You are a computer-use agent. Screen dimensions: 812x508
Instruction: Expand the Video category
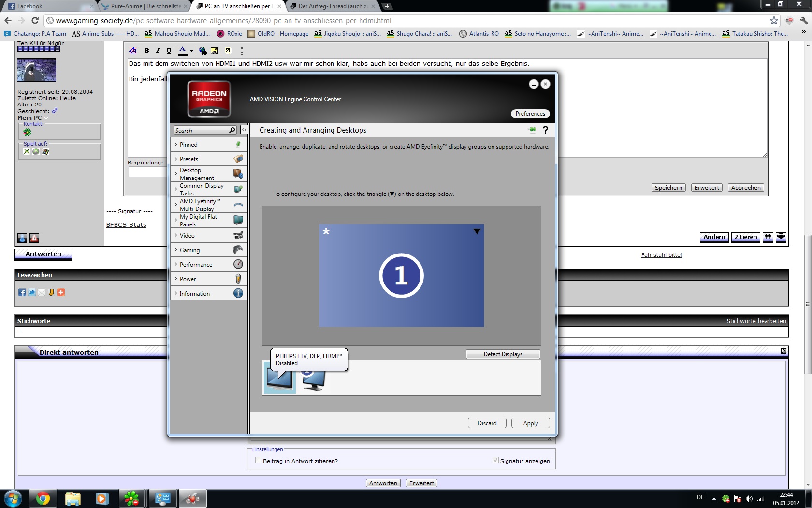pos(187,236)
